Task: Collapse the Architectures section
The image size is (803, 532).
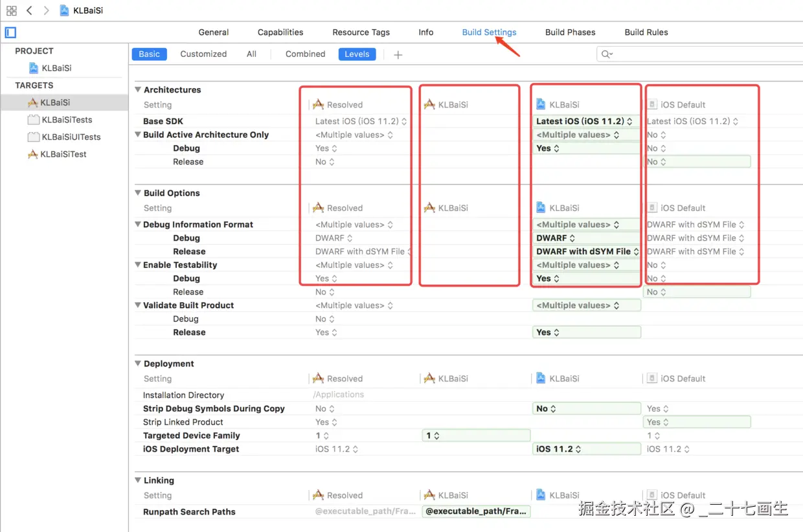Action: click(x=138, y=90)
